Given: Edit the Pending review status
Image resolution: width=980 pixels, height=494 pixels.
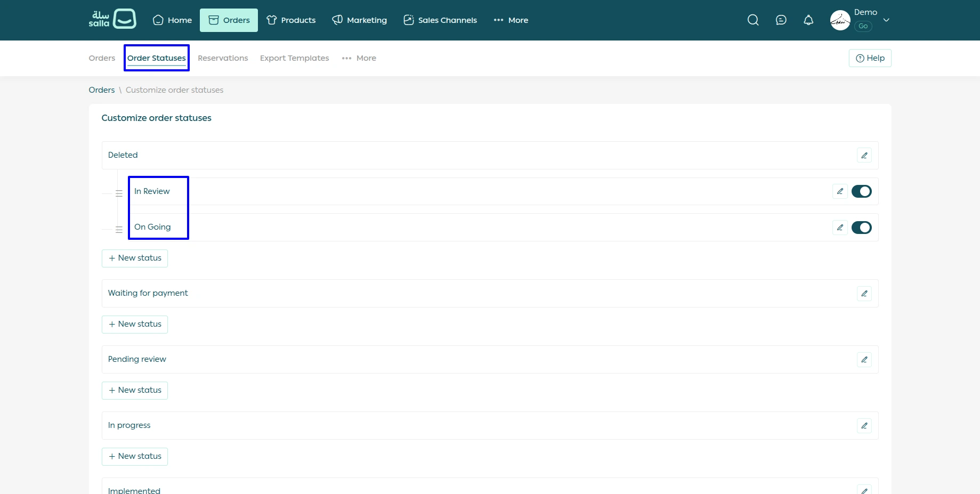Looking at the screenshot, I should click(x=864, y=360).
